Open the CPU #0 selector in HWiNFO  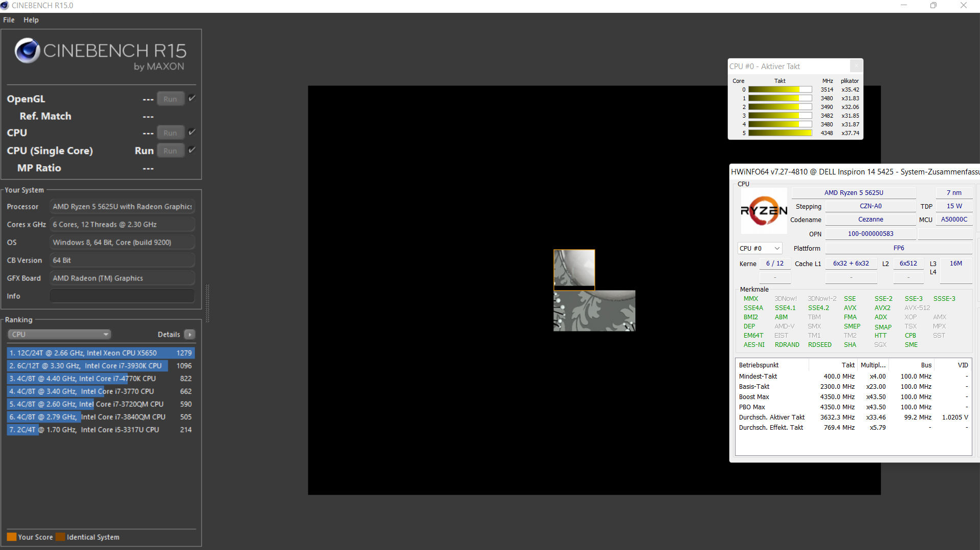(x=760, y=249)
